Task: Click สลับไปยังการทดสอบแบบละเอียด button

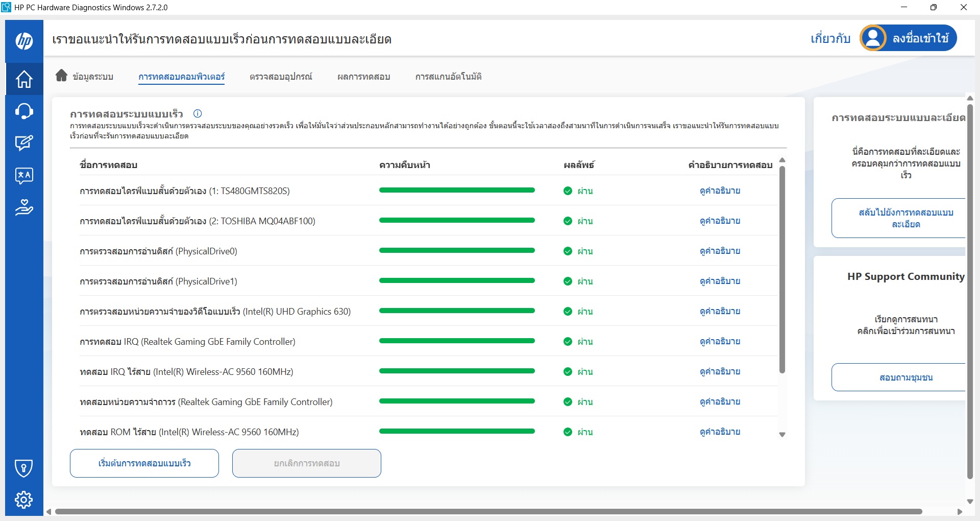Action: [x=899, y=218]
